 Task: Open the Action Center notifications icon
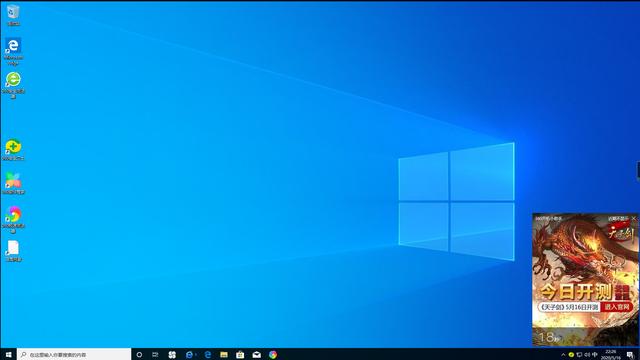click(x=630, y=355)
